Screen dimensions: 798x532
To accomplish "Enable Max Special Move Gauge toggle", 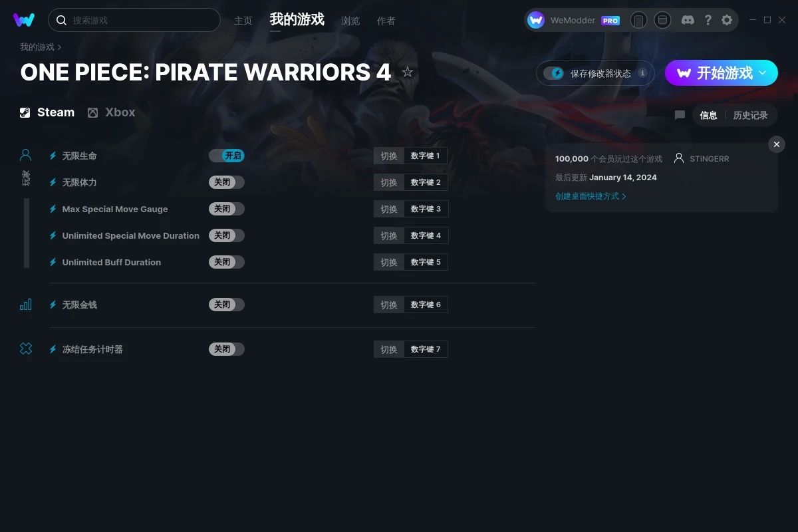I will 227,209.
